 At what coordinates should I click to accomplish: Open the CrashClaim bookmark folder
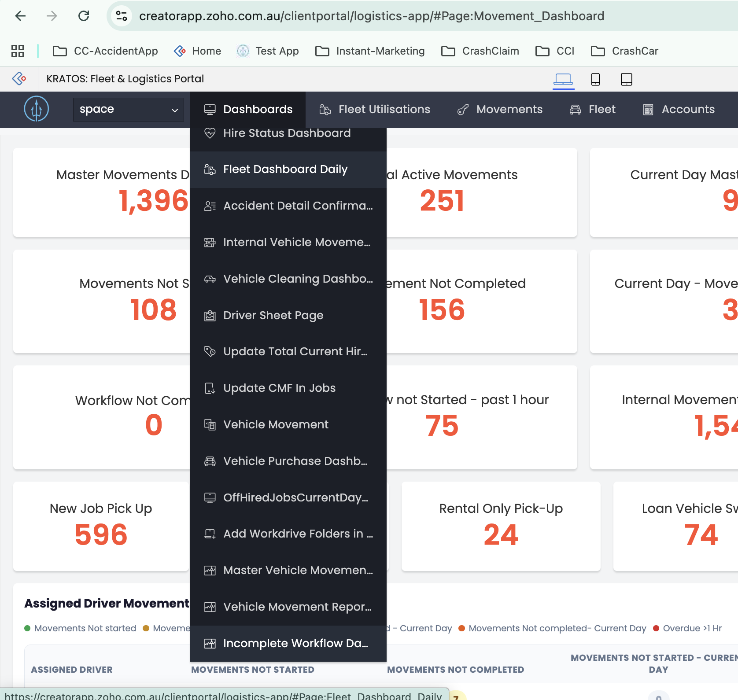480,51
